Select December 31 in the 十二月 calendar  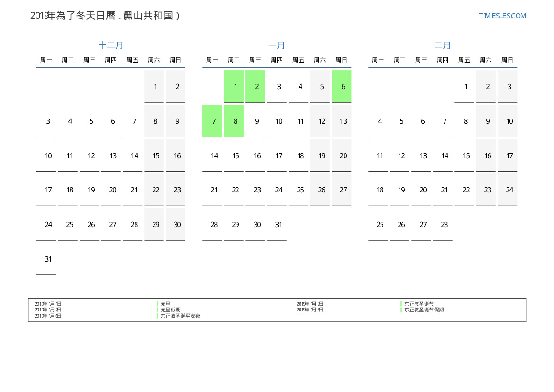coord(48,259)
